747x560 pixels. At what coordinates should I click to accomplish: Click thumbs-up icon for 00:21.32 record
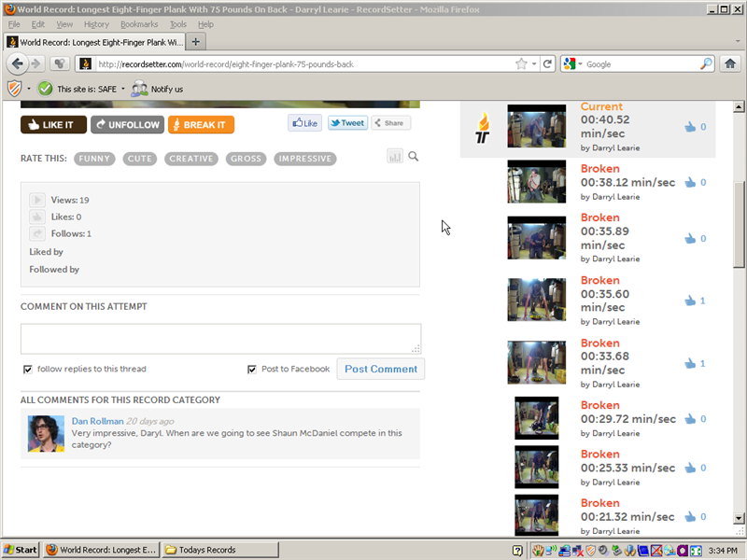tap(690, 517)
